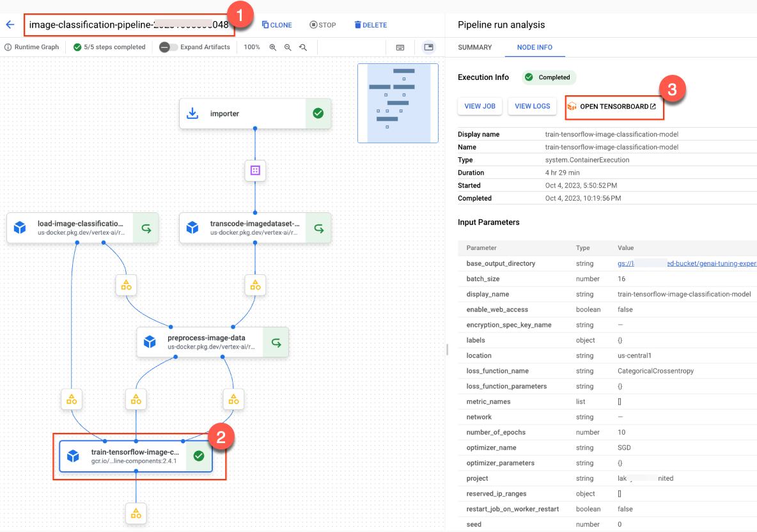Switch to the SUMMARY tab
The image size is (757, 532).
[x=475, y=47]
